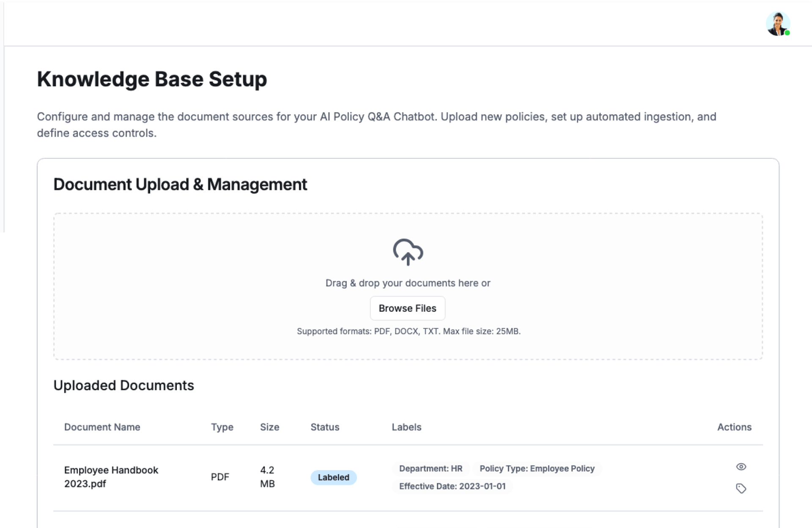
Task: Open the Employee Handbook 2023.pdf document name
Action: 111,477
